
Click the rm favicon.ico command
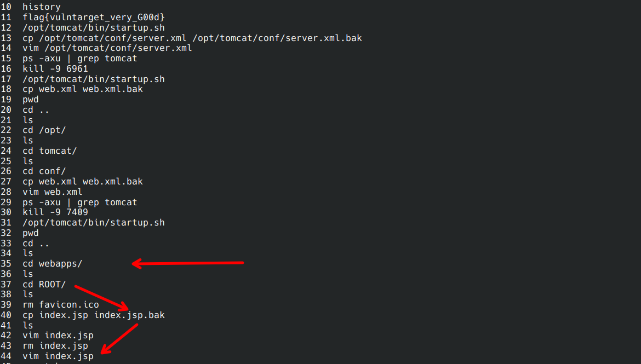pyautogui.click(x=61, y=305)
